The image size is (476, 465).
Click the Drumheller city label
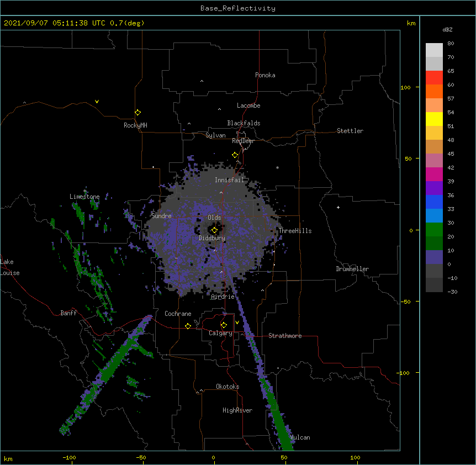point(352,269)
